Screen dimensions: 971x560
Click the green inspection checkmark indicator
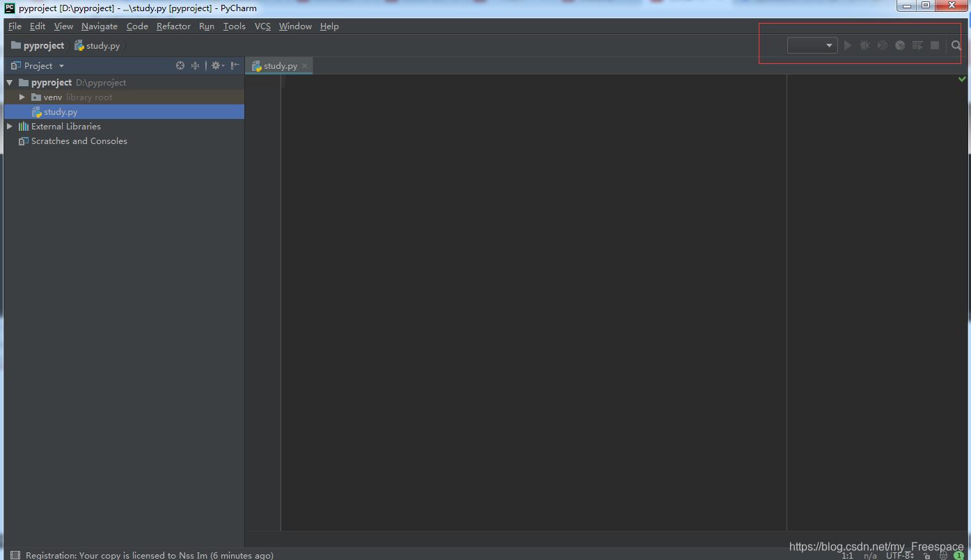pos(962,80)
